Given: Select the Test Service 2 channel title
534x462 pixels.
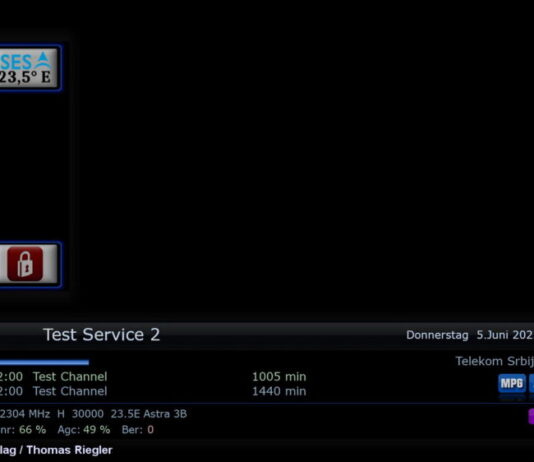Looking at the screenshot, I should (101, 335).
